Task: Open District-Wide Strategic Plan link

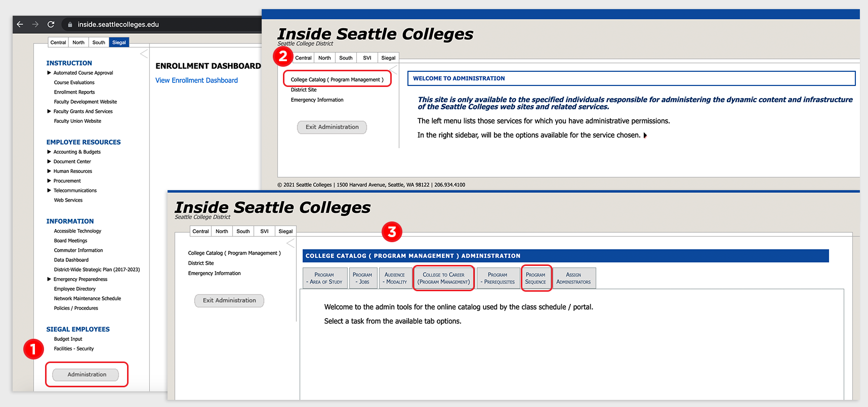Action: [97, 269]
